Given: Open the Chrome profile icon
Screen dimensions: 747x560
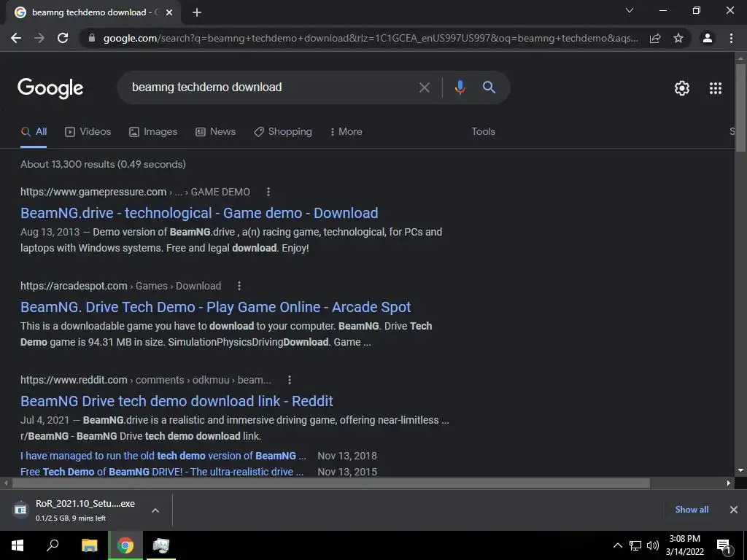Looking at the screenshot, I should coord(708,38).
